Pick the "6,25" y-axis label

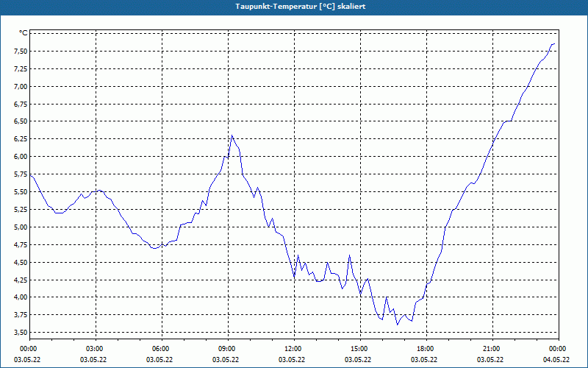pyautogui.click(x=21, y=139)
